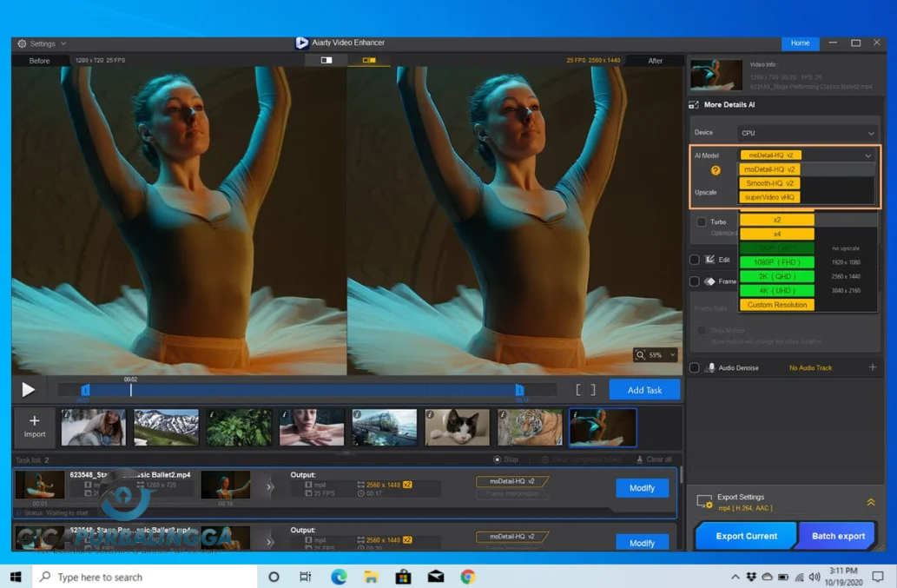Select the snowy mountains thumbnail
This screenshot has width=897, height=588.
tap(166, 427)
